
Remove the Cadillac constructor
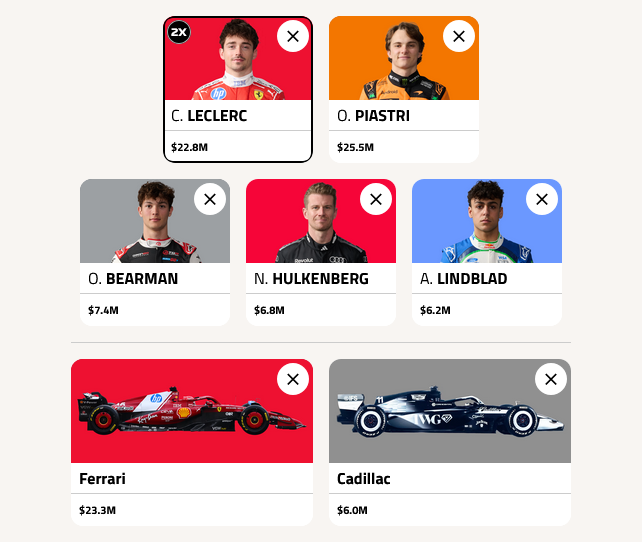[x=551, y=379]
